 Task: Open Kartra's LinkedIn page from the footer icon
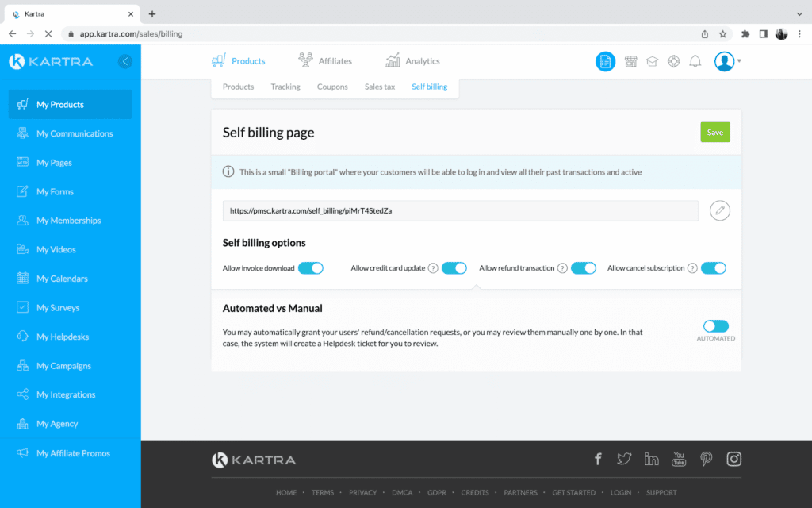[652, 459]
